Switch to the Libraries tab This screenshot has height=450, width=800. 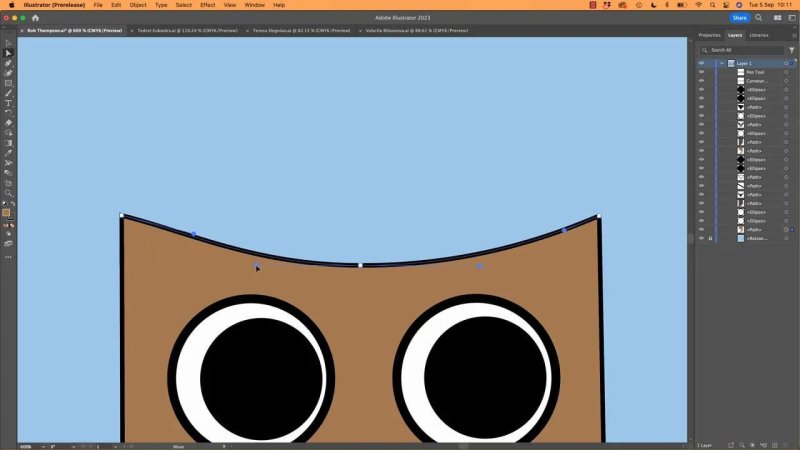[x=759, y=35]
